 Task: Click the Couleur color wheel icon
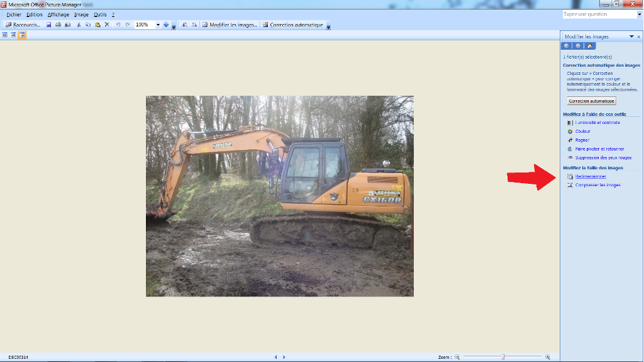tap(570, 132)
